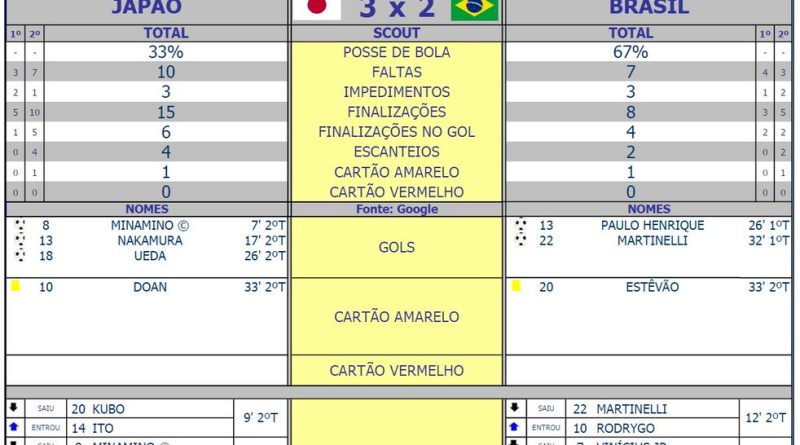Click the soccer ball icon beside Ueda
Image resolution: width=800 pixels, height=445 pixels.
point(20,255)
